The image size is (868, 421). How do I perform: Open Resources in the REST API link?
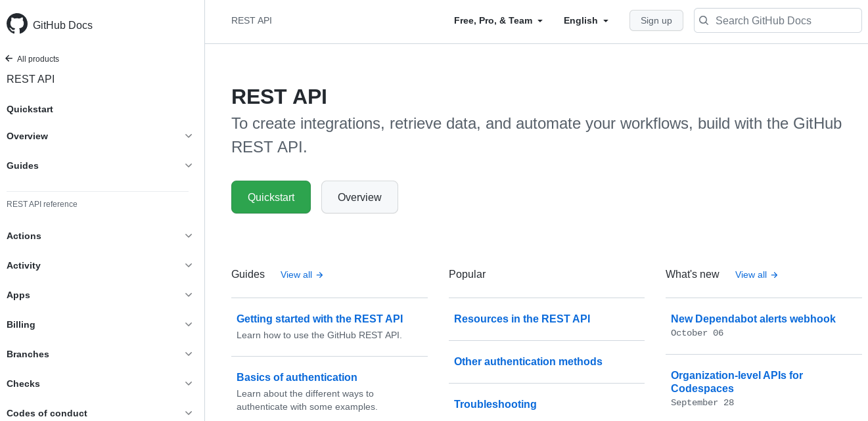[x=522, y=319]
